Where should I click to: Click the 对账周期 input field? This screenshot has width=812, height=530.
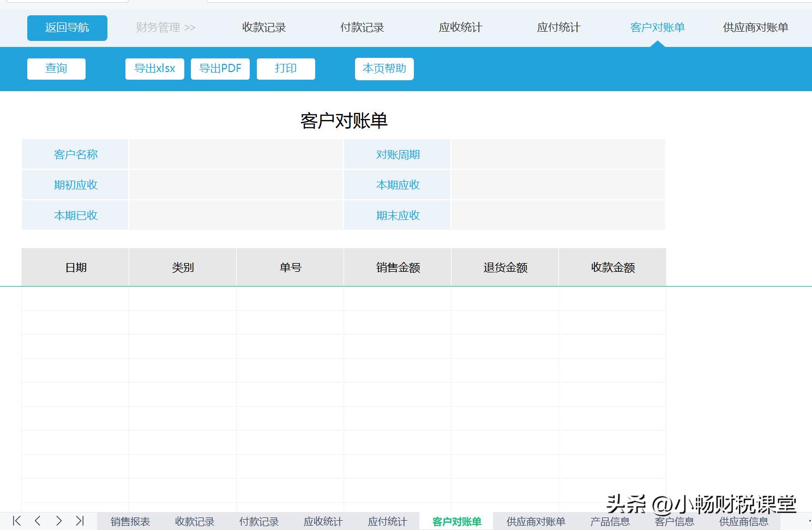(557, 154)
